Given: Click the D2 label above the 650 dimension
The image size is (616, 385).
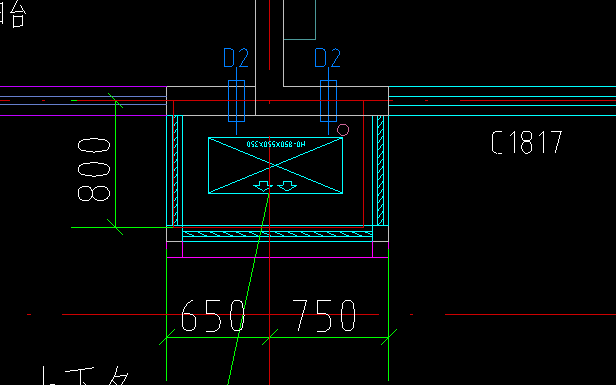Looking at the screenshot, I should click(236, 58).
